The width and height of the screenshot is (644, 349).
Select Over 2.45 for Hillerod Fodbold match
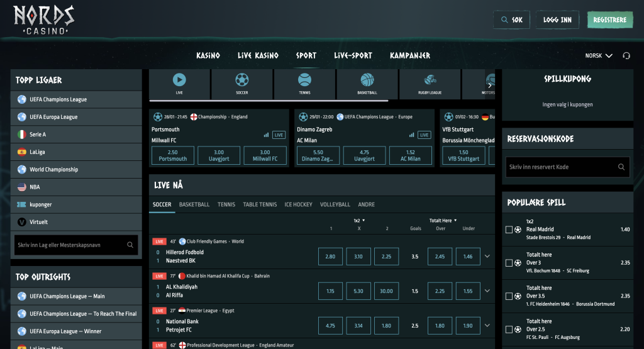coord(440,256)
